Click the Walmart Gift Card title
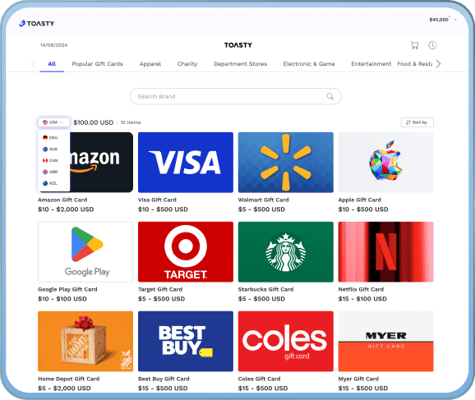This screenshot has height=400, width=475. pyautogui.click(x=263, y=200)
